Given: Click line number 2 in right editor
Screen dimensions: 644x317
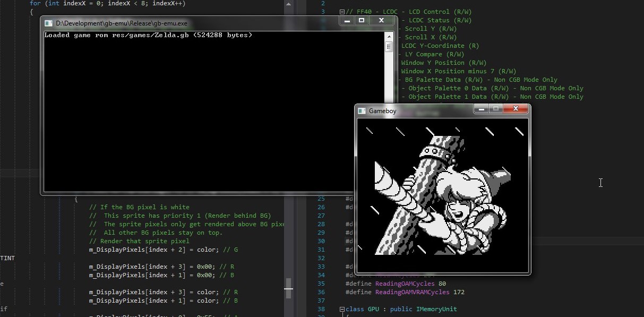Looking at the screenshot, I should coord(323,3).
